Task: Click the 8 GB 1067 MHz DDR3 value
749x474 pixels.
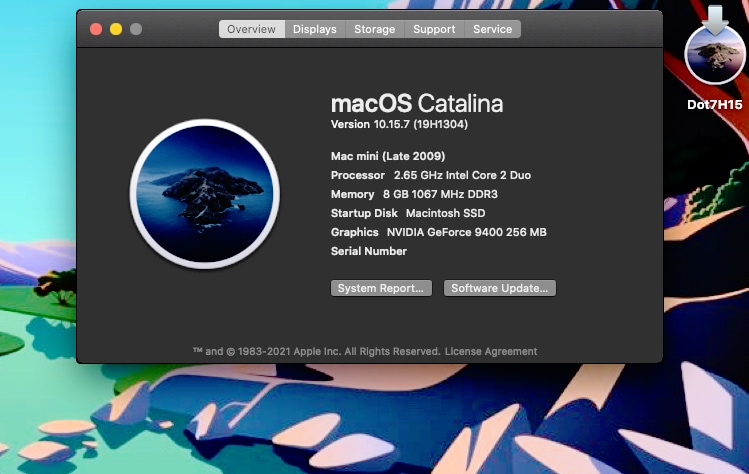Action: (x=440, y=194)
